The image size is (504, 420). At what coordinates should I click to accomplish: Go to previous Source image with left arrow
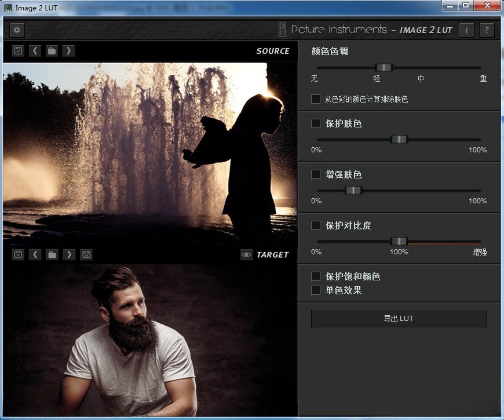point(35,50)
